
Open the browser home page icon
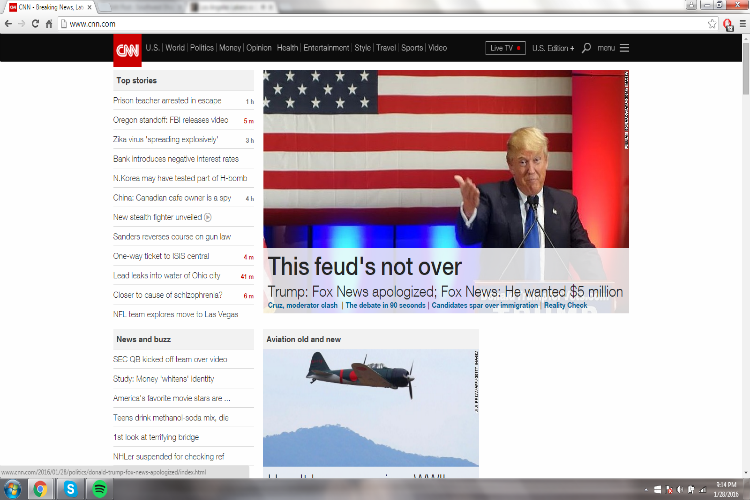click(x=49, y=23)
